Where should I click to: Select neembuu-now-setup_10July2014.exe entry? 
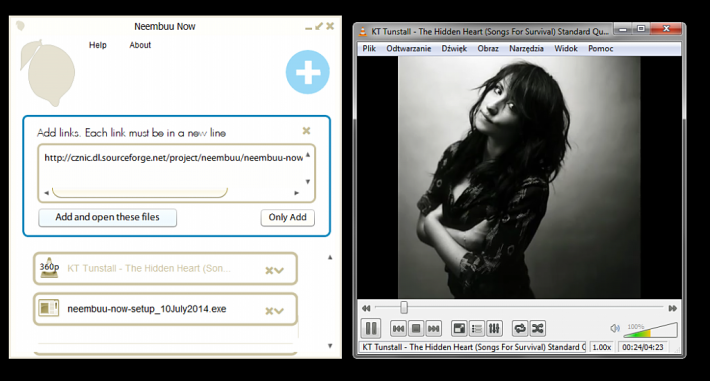pyautogui.click(x=165, y=309)
